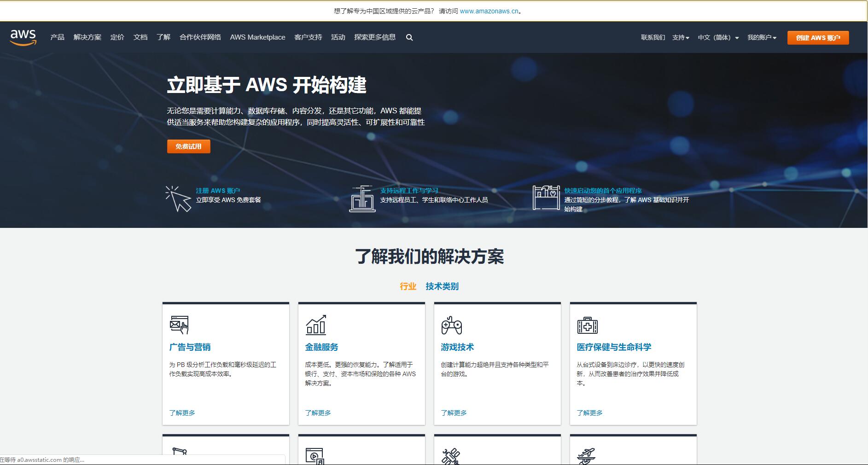This screenshot has height=465, width=868.
Task: Click the remote work desk icon
Action: pyautogui.click(x=362, y=198)
